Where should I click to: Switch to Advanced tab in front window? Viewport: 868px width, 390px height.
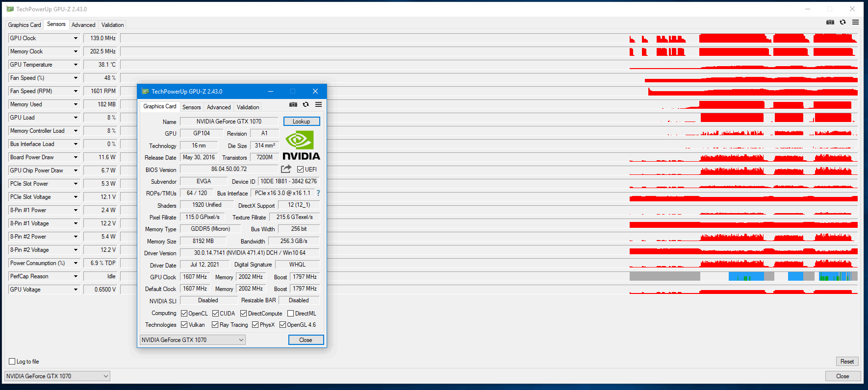tap(219, 107)
